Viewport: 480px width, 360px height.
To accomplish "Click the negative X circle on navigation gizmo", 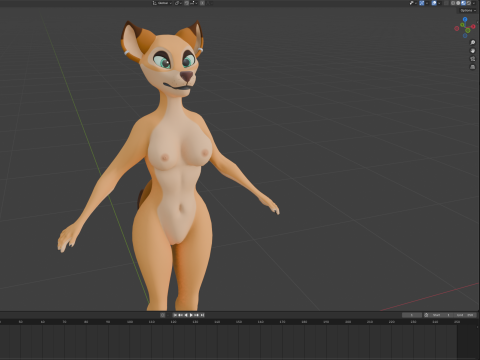I will click(x=457, y=29).
